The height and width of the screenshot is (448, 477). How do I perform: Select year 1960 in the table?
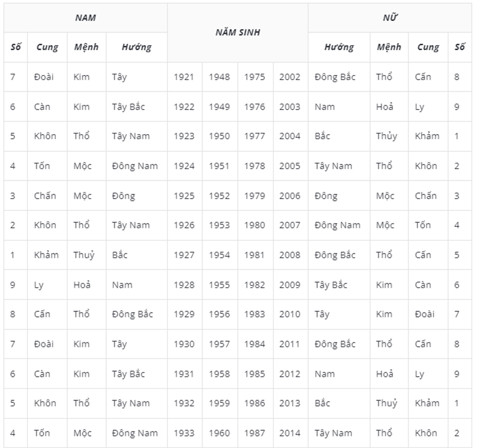pos(220,433)
